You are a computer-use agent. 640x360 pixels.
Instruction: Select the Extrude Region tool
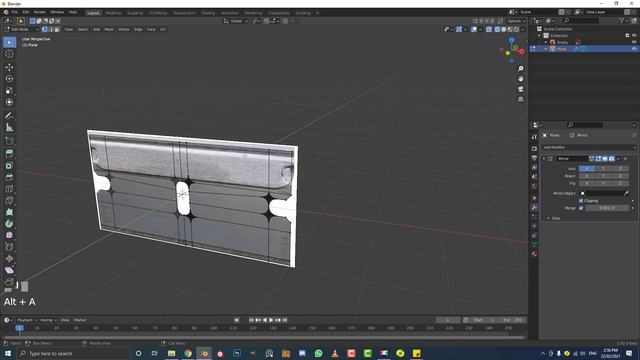9,153
